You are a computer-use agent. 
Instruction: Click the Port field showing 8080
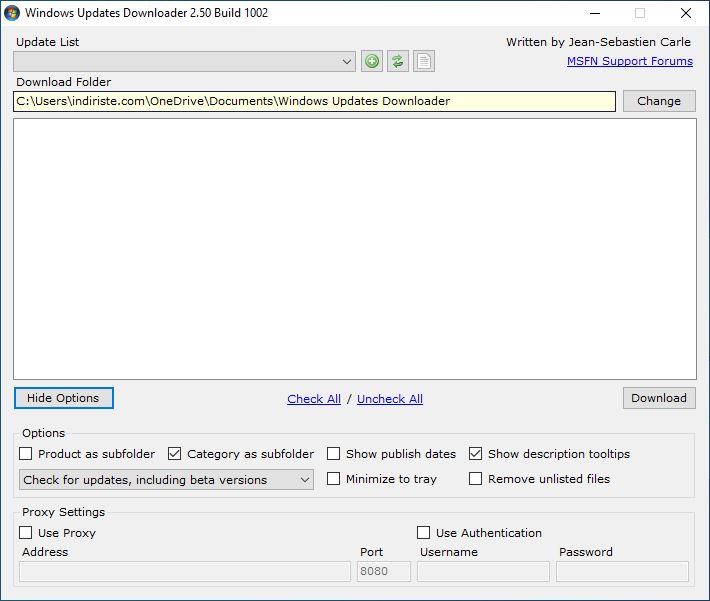tap(384, 572)
